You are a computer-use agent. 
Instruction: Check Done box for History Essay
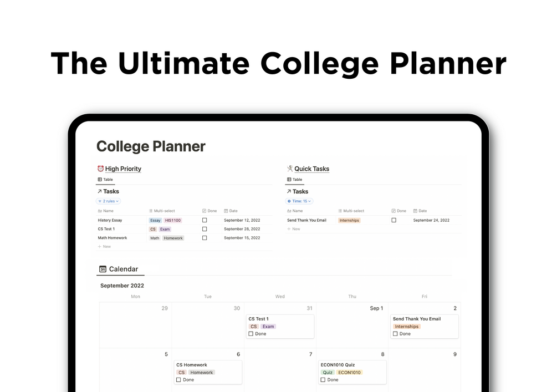(x=205, y=220)
